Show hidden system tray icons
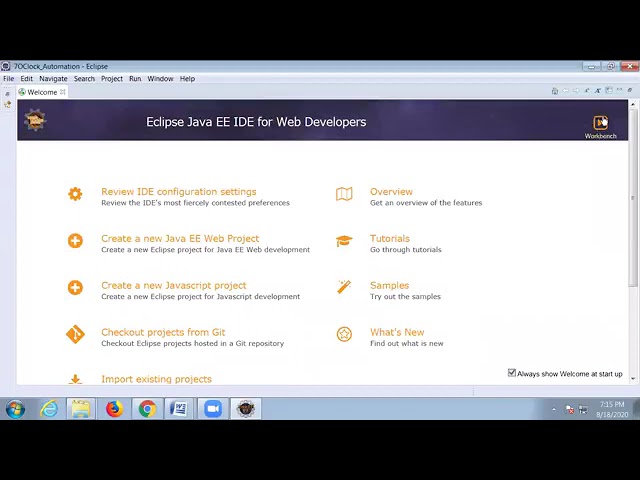This screenshot has height=480, width=640. 554,409
